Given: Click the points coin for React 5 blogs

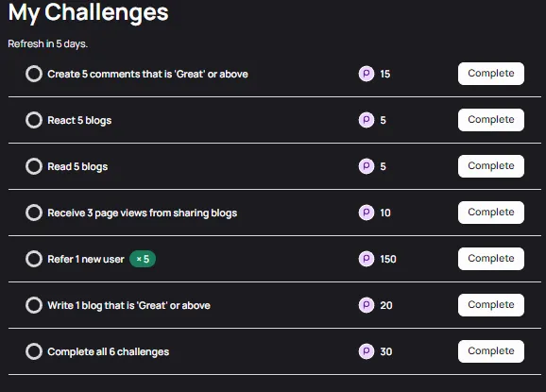Looking at the screenshot, I should click(367, 120).
